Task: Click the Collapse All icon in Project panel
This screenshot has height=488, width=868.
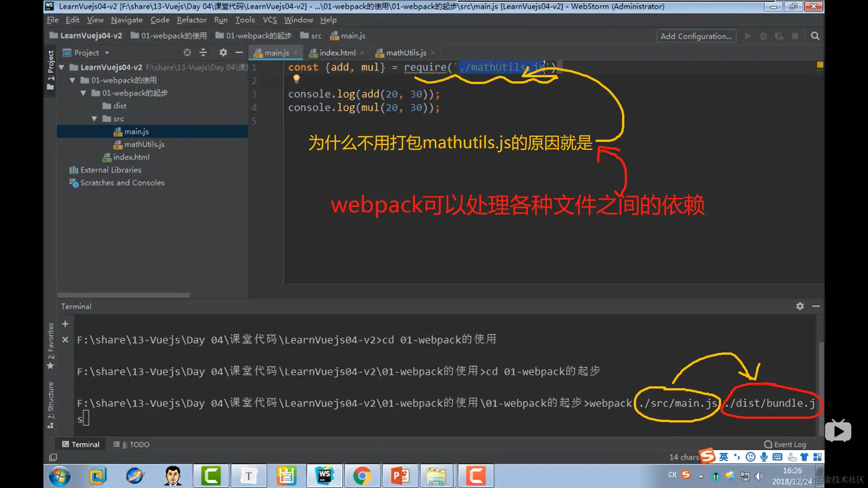Action: tap(203, 52)
